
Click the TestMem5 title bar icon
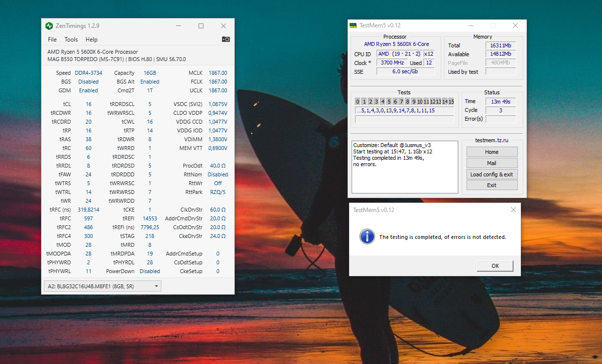[353, 25]
